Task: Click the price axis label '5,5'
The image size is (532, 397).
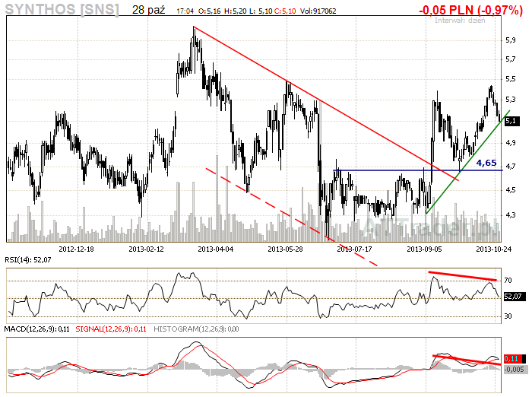Action: (510, 79)
